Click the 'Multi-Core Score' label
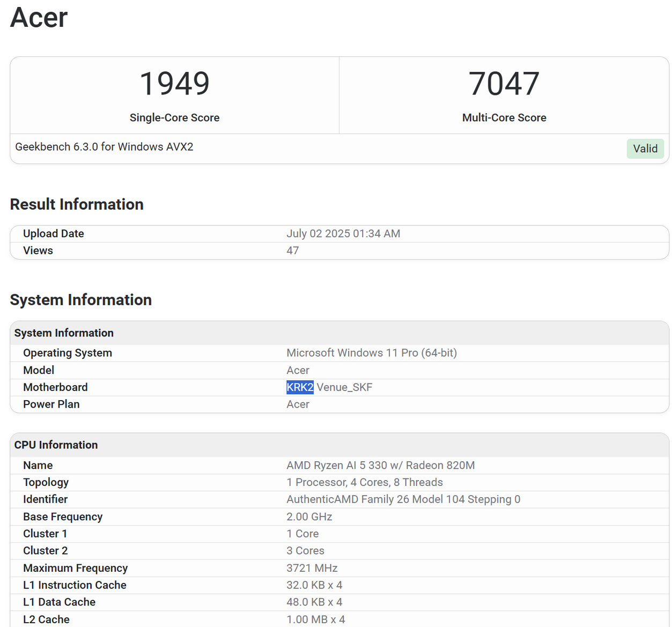 coord(504,117)
